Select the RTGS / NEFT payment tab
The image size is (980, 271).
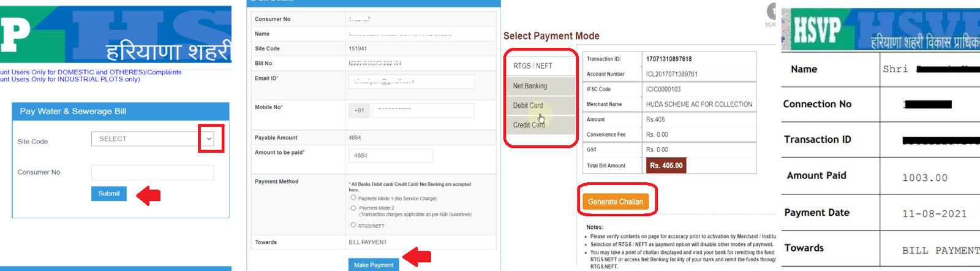tap(541, 66)
